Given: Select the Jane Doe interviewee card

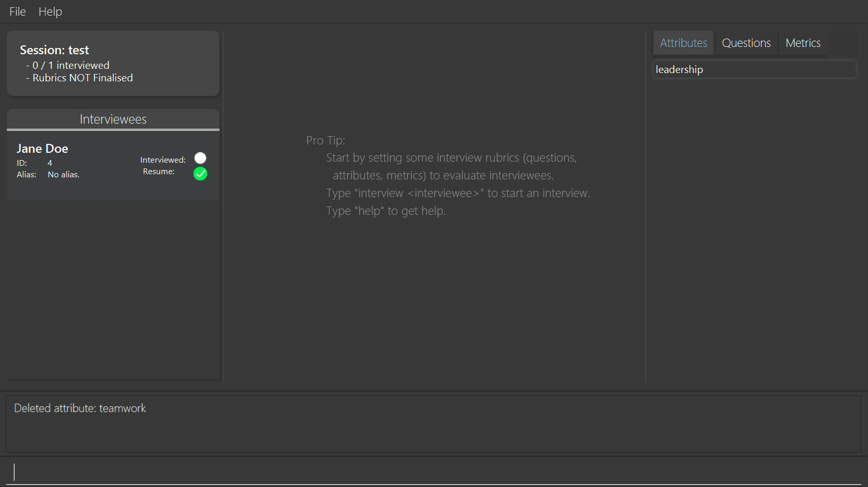Looking at the screenshot, I should click(x=113, y=166).
